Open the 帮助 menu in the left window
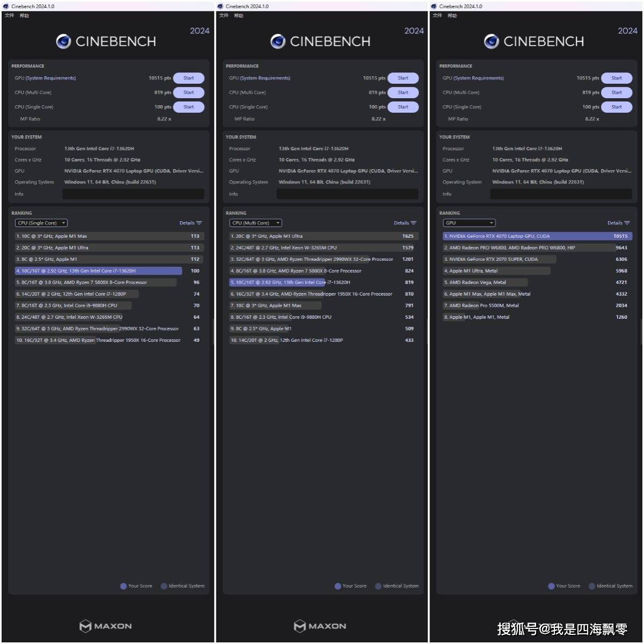Image resolution: width=644 pixels, height=644 pixels. pos(24,16)
